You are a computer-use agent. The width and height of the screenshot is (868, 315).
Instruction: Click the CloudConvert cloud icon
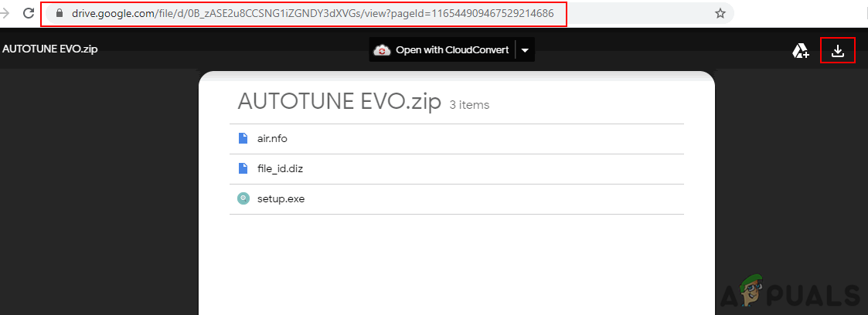382,50
